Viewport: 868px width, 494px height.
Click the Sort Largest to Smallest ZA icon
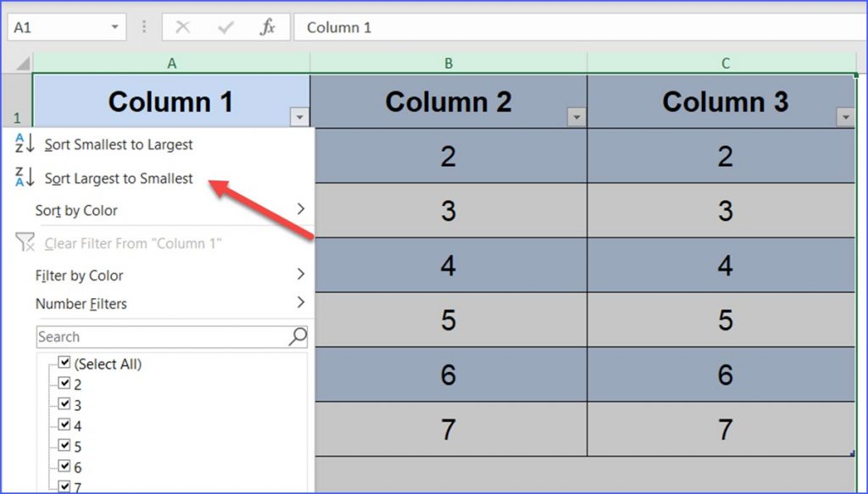coord(20,178)
